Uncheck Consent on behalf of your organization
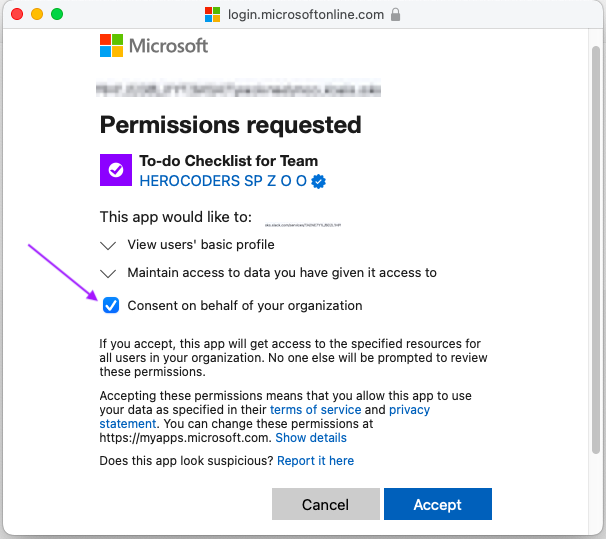This screenshot has width=606, height=539. click(x=111, y=305)
